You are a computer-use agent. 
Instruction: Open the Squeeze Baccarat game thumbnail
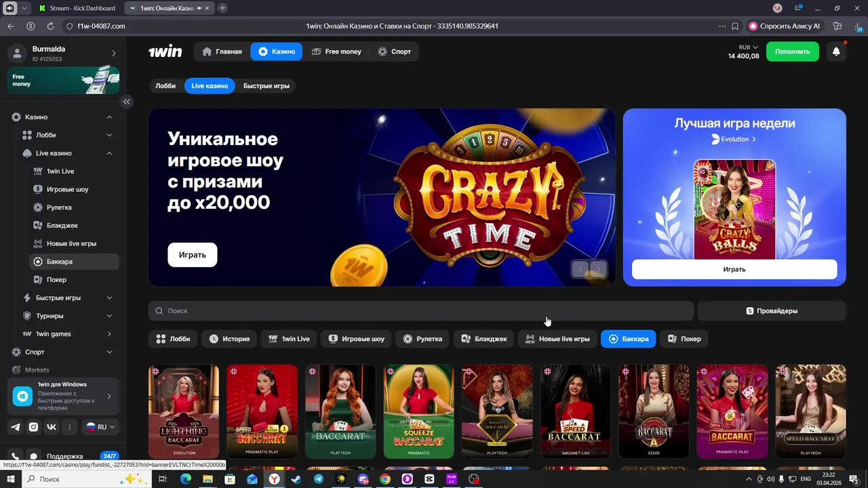coord(419,411)
